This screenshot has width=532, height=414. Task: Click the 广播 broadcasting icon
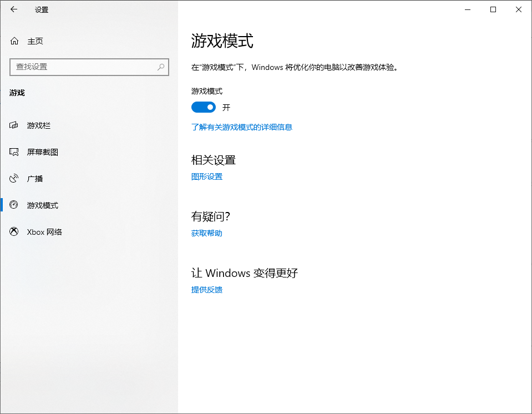13,179
